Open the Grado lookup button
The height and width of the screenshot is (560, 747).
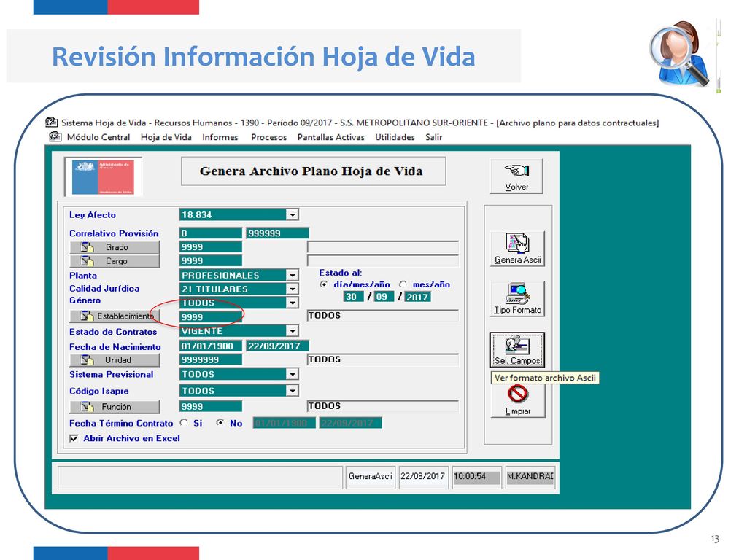115,247
